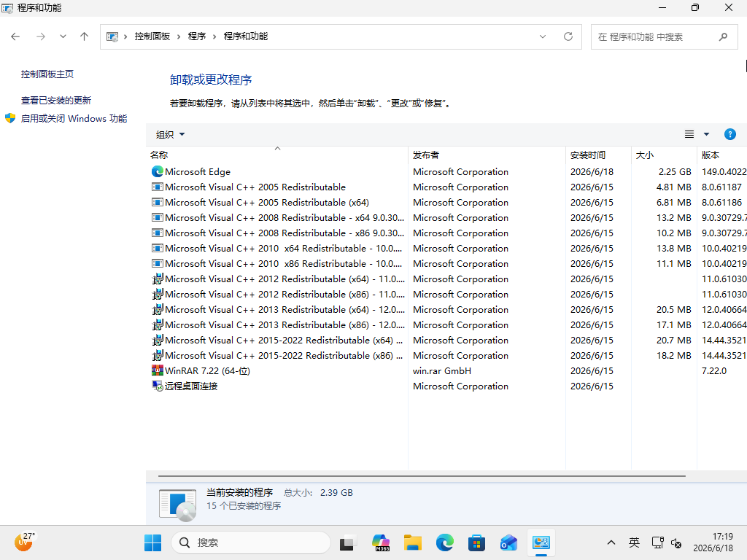Click the horizontal scrollbar
The image size is (747, 560).
(422, 475)
